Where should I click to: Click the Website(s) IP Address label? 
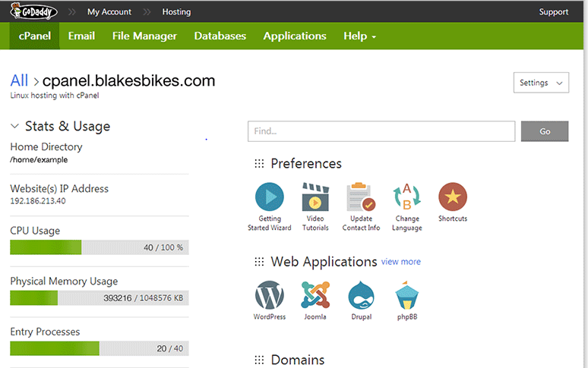point(59,189)
